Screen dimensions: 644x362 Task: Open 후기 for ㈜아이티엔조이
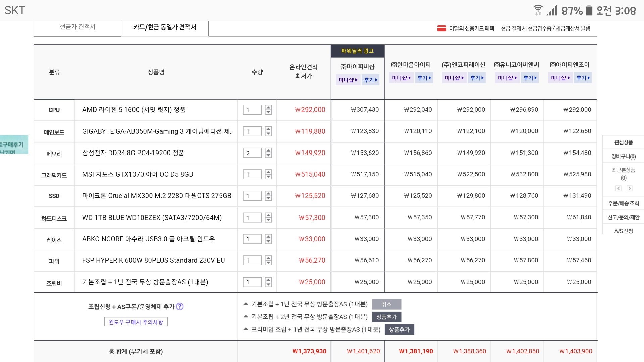pos(583,78)
